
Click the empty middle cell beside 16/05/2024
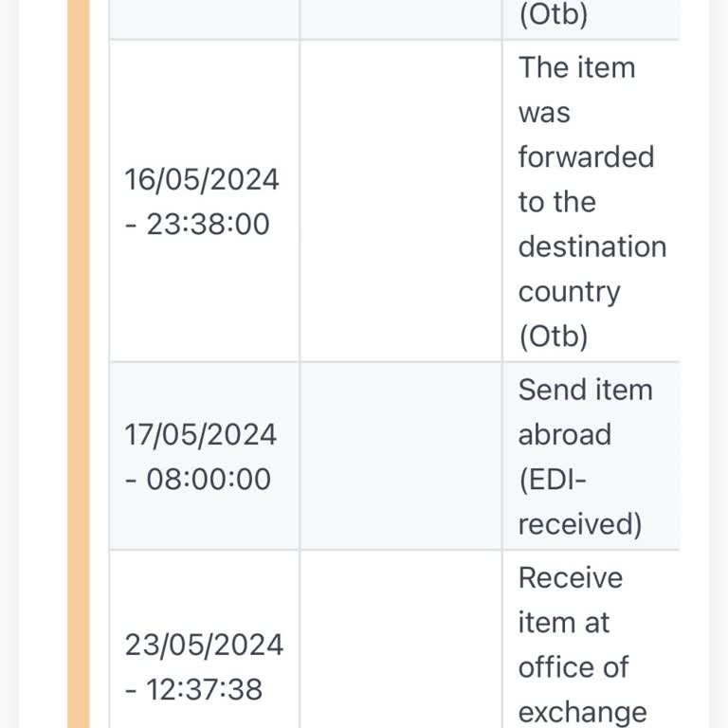(x=400, y=201)
